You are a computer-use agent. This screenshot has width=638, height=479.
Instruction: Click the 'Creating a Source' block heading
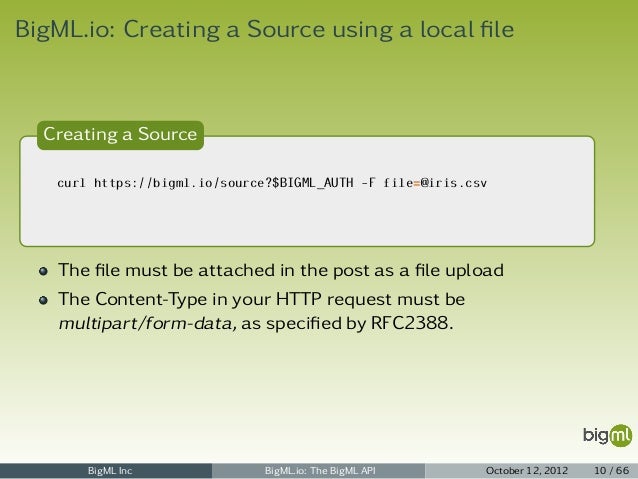[120, 135]
